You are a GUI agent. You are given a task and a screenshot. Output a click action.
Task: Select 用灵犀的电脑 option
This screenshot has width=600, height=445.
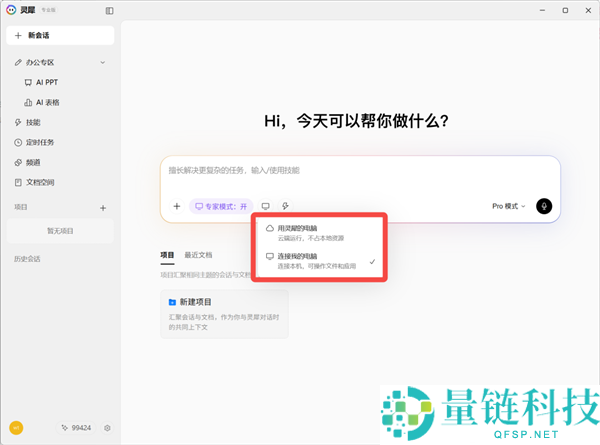320,233
